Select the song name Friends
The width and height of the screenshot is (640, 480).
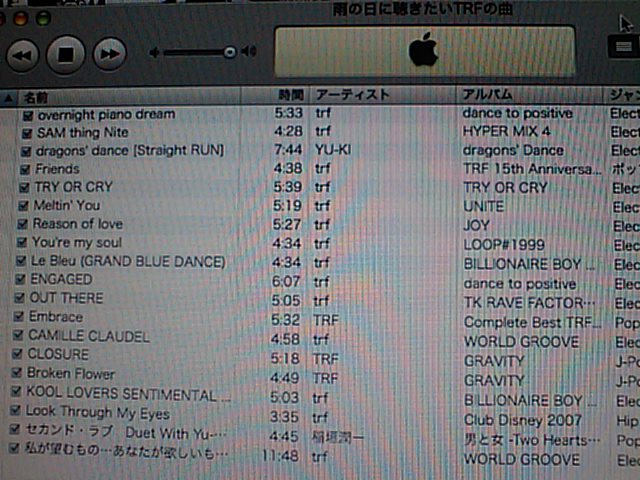point(57,169)
